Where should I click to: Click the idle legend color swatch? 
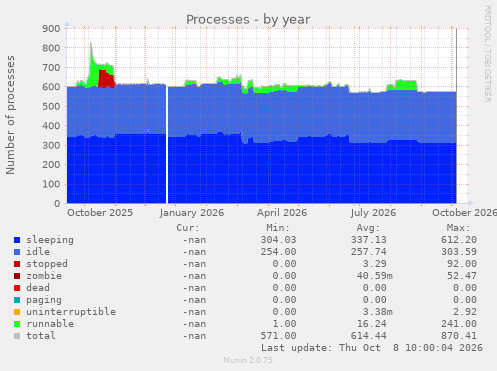(17, 252)
